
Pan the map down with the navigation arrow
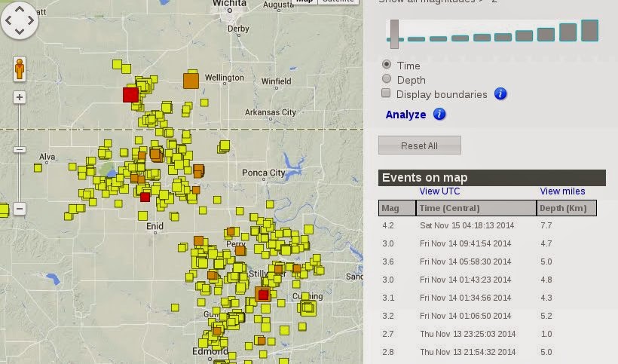tap(20, 31)
